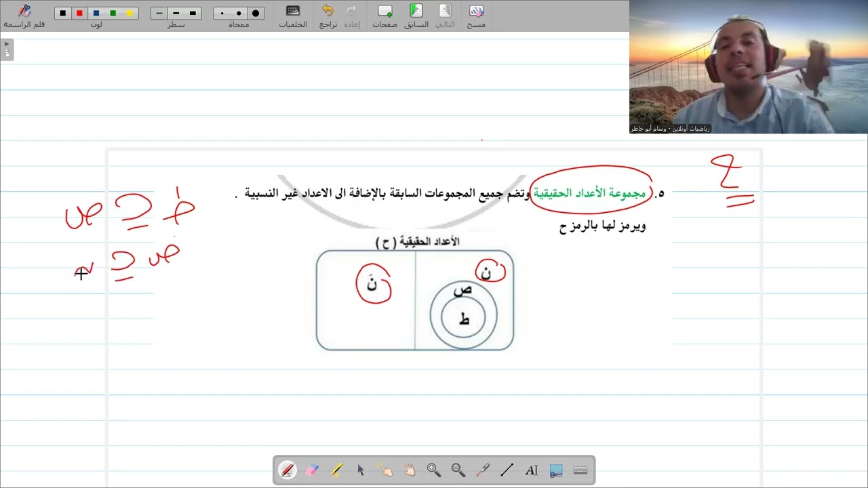Image resolution: width=868 pixels, height=488 pixels.
Task: Open the stylus pen toolbar (قلم الراسمة)
Action: pos(24,16)
